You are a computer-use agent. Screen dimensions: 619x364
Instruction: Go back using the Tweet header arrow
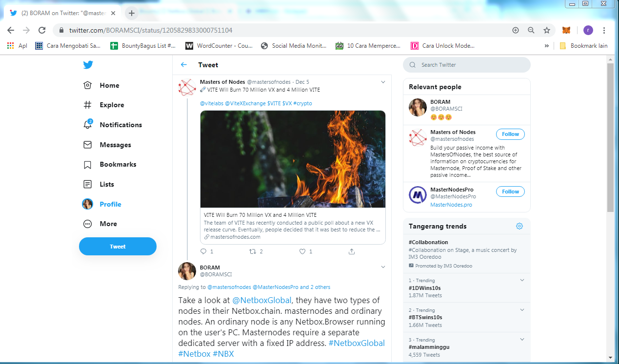pos(184,65)
